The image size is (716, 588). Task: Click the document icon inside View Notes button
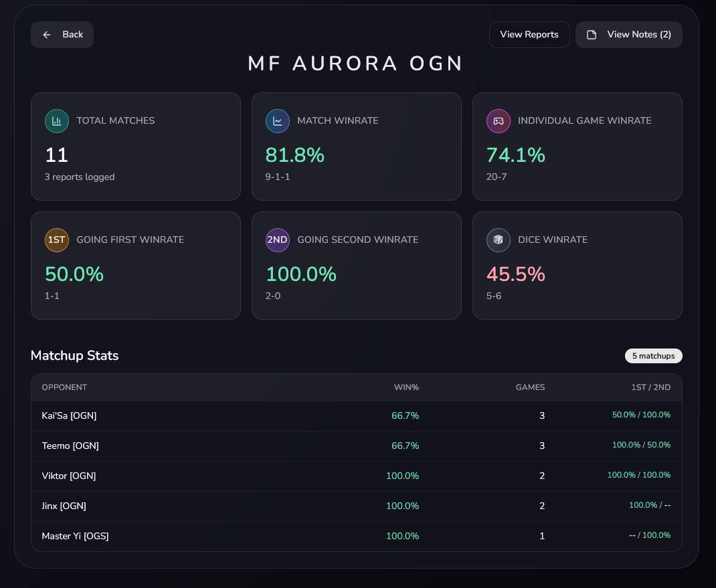pos(592,34)
